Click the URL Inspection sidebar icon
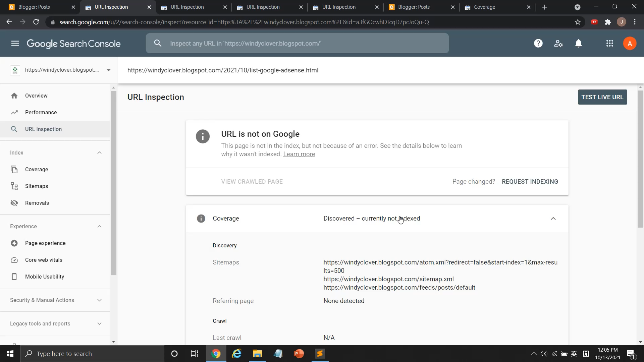Viewport: 644px width, 362px height. (14, 129)
